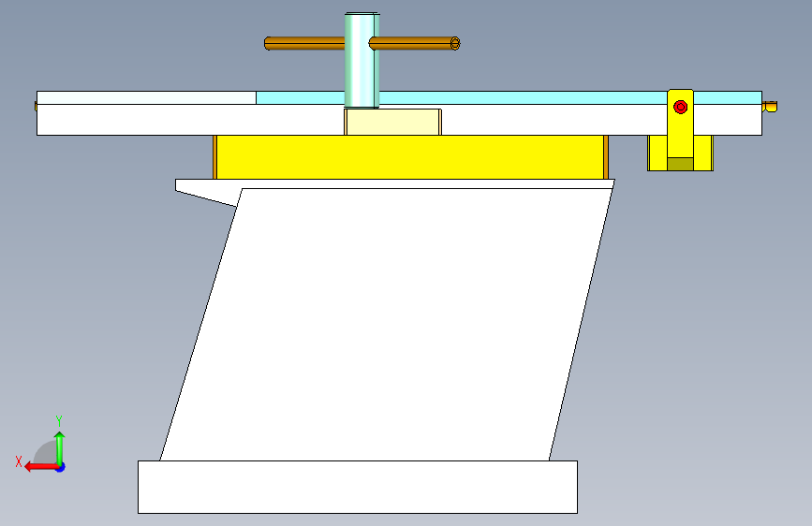Select the red bolt head on yellow clamp
812x526 pixels.
point(681,108)
